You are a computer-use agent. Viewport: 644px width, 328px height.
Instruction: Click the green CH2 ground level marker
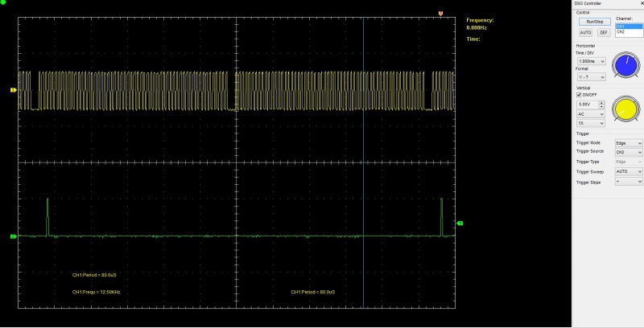click(13, 236)
